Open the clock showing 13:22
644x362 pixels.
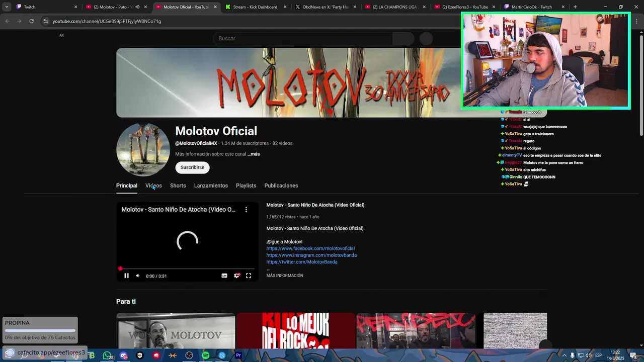pos(615,355)
